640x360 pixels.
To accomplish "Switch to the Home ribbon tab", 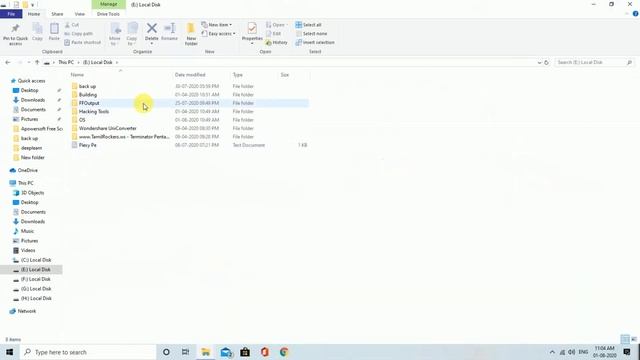I will click(x=34, y=14).
